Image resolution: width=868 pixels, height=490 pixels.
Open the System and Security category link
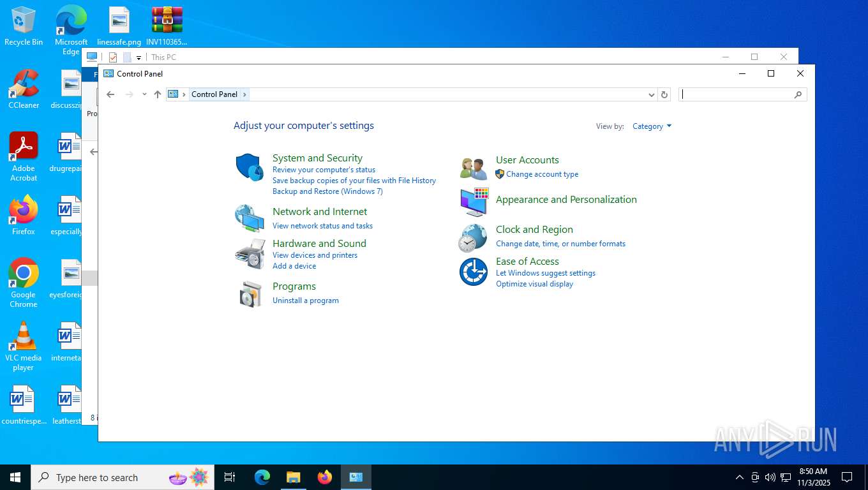tap(317, 158)
